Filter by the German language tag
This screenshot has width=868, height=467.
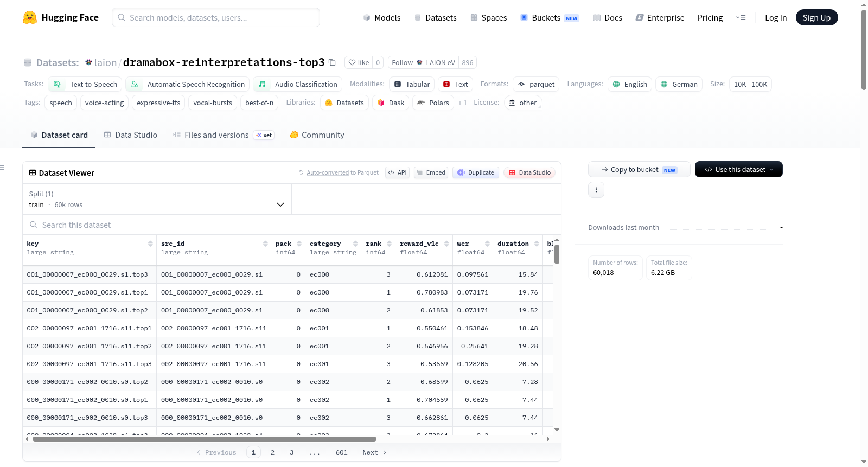click(679, 84)
